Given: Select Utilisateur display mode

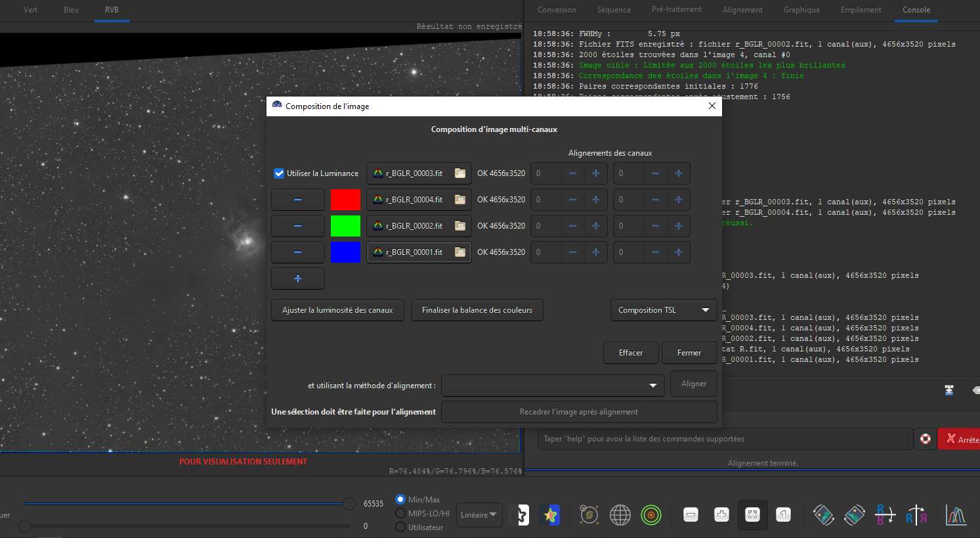Looking at the screenshot, I should [400, 527].
